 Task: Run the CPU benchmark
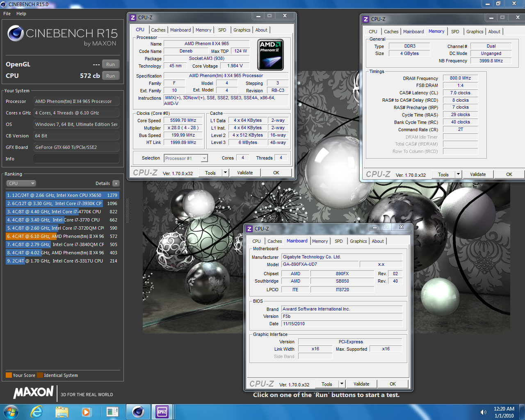pyautogui.click(x=111, y=76)
